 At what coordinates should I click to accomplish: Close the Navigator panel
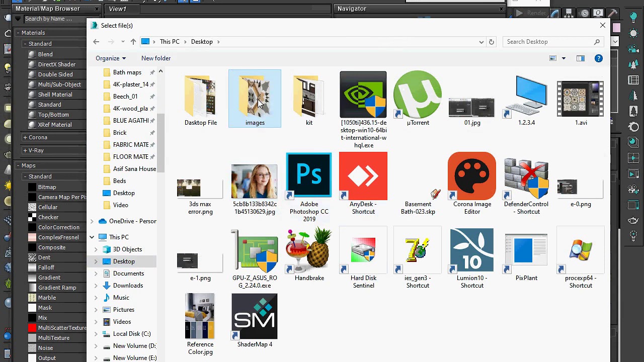501,9
